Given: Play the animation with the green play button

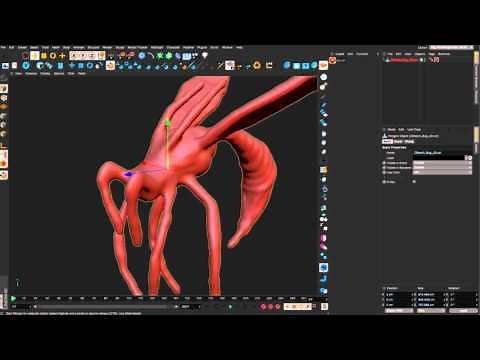Looking at the screenshot, I should click(13, 299).
